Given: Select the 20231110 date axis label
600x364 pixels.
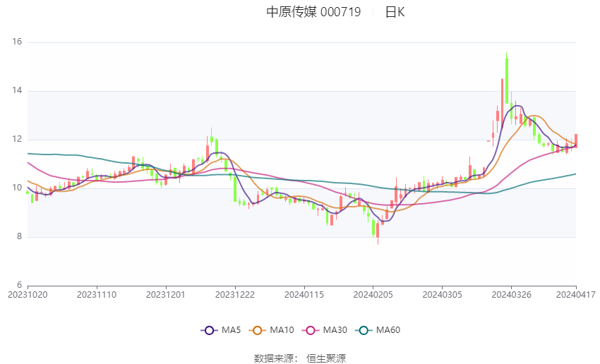Looking at the screenshot, I should pos(97,295).
